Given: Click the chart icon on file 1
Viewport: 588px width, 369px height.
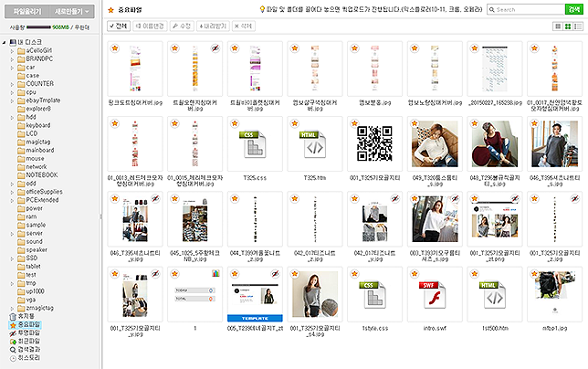Looking at the screenshot, I should point(215,273).
